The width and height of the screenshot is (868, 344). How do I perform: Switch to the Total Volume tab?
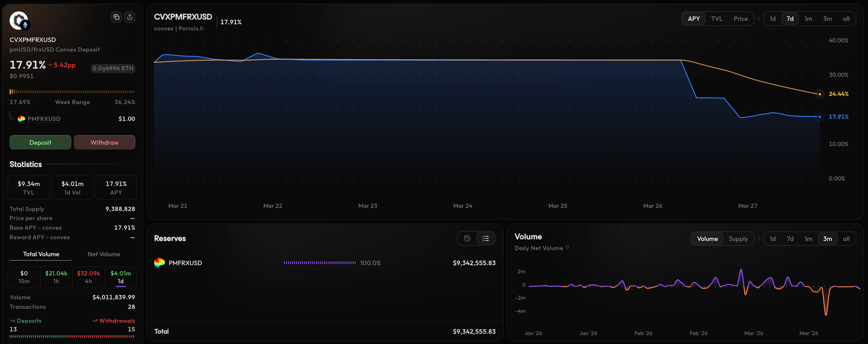pos(41,254)
